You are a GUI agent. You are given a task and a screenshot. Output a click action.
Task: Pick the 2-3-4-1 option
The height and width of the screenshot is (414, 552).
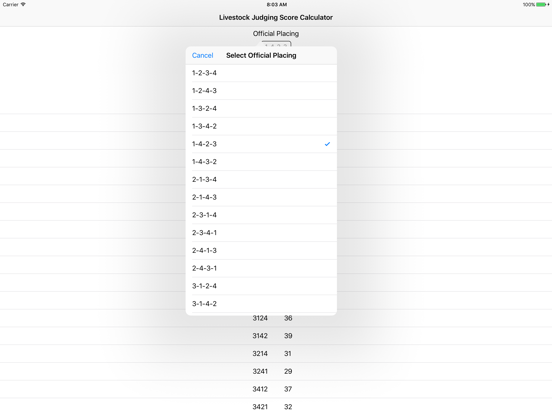261,233
